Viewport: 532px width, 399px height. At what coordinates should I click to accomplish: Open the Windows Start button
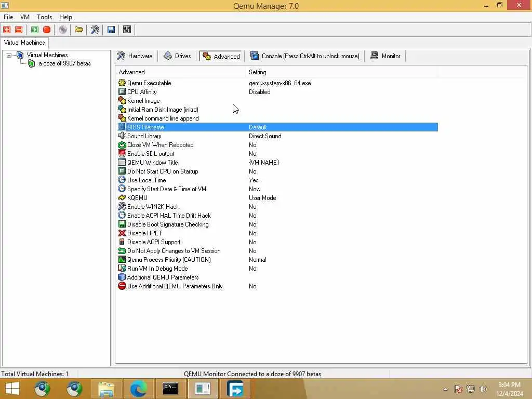(12, 389)
